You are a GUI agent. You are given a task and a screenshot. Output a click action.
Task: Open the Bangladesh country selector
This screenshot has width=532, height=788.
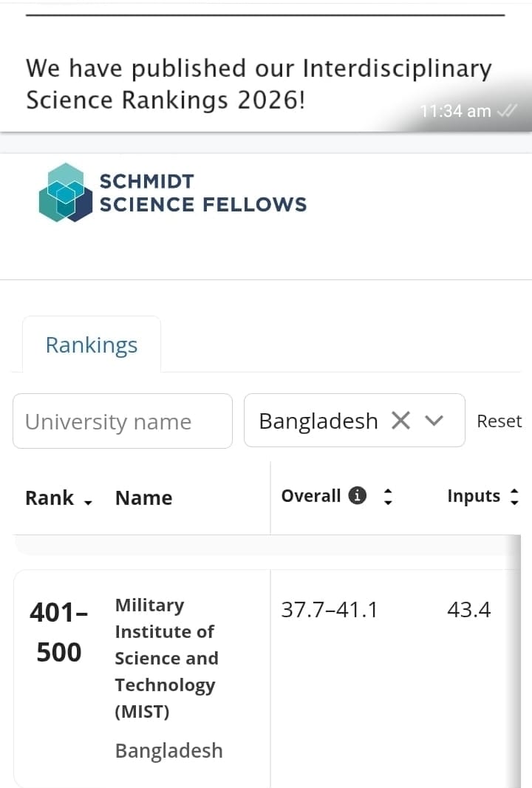tap(318, 421)
